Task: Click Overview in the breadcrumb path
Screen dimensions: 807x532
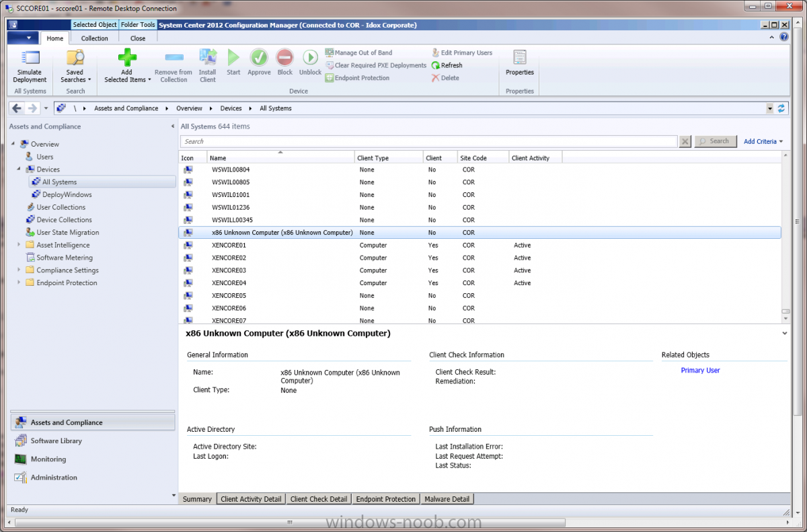Action: [189, 108]
